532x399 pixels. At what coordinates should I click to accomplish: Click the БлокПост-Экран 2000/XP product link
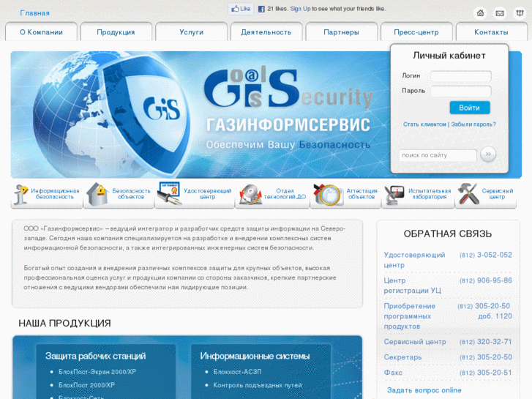point(97,372)
